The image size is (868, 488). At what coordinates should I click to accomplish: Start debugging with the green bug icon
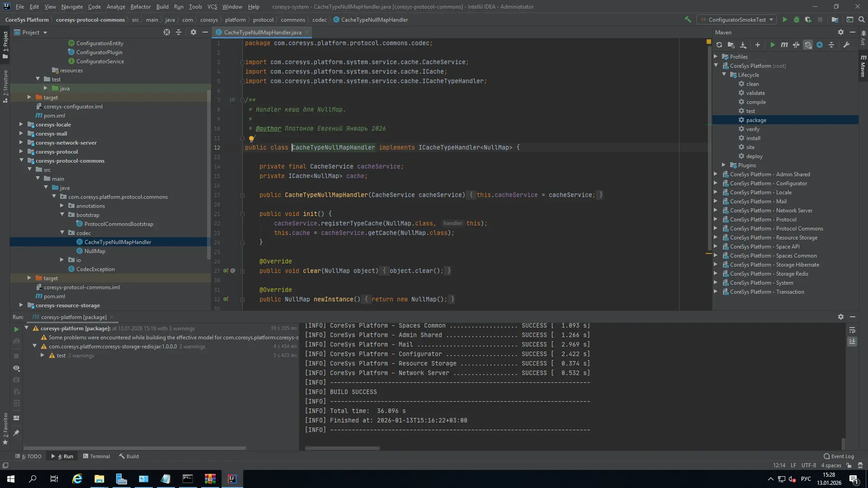797,19
